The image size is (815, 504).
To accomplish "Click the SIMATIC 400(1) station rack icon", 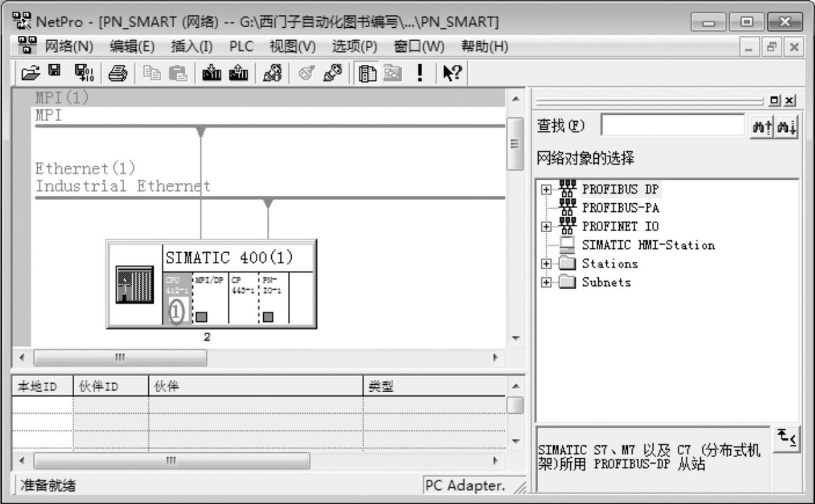I will (134, 283).
